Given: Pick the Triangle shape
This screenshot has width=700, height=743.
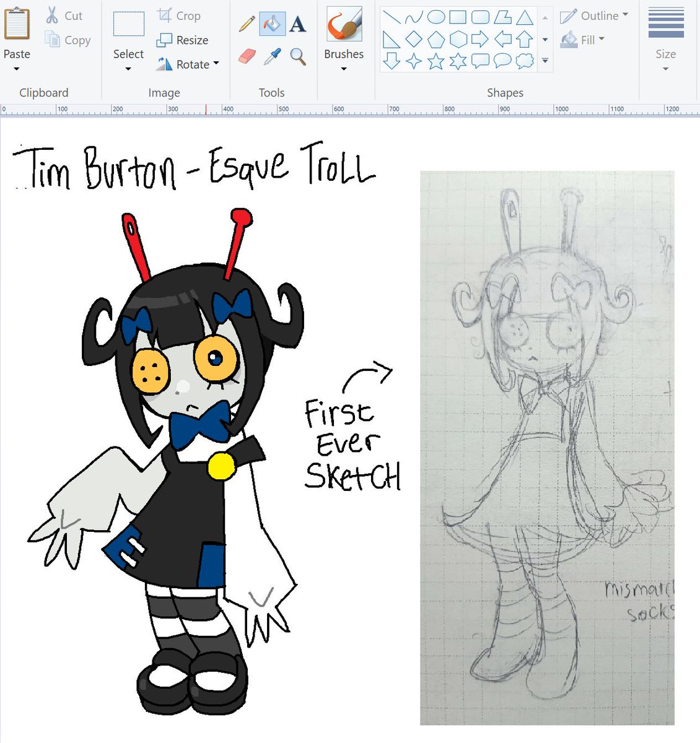Looking at the screenshot, I should [x=525, y=17].
